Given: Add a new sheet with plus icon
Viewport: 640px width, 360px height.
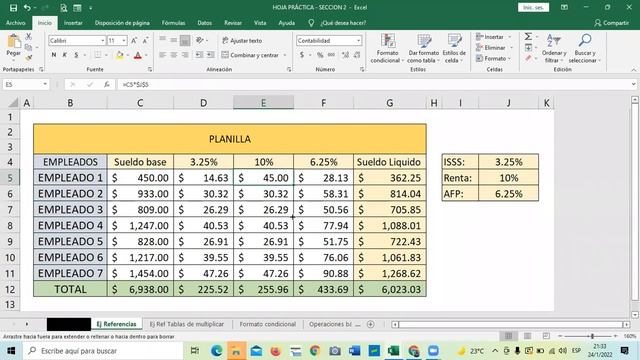Looking at the screenshot, I should tap(371, 324).
